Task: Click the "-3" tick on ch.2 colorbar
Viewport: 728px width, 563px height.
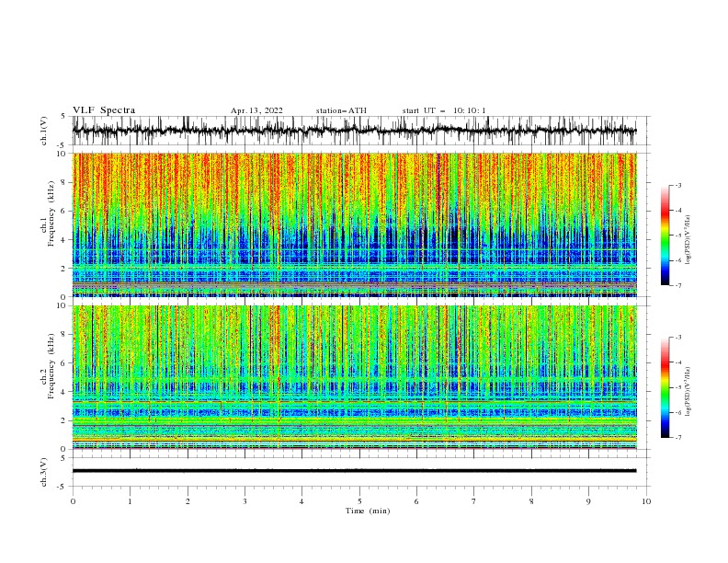Action: 677,338
